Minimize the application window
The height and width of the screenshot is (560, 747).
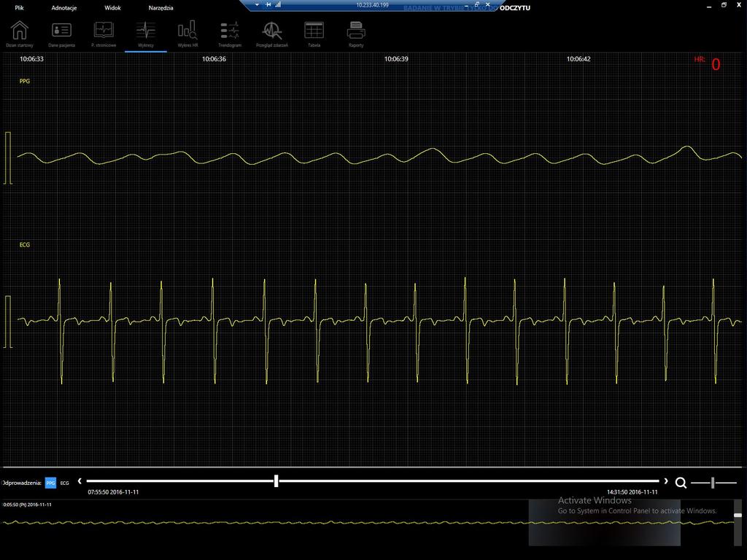point(709,6)
